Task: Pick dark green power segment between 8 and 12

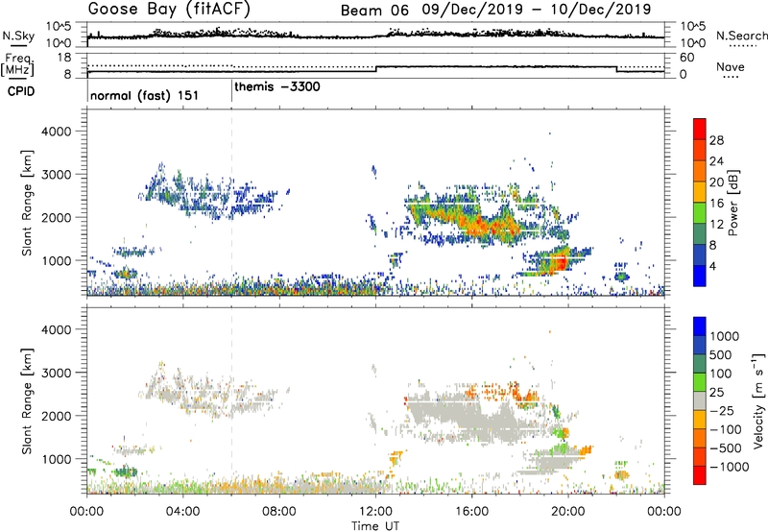Action: tap(700, 233)
